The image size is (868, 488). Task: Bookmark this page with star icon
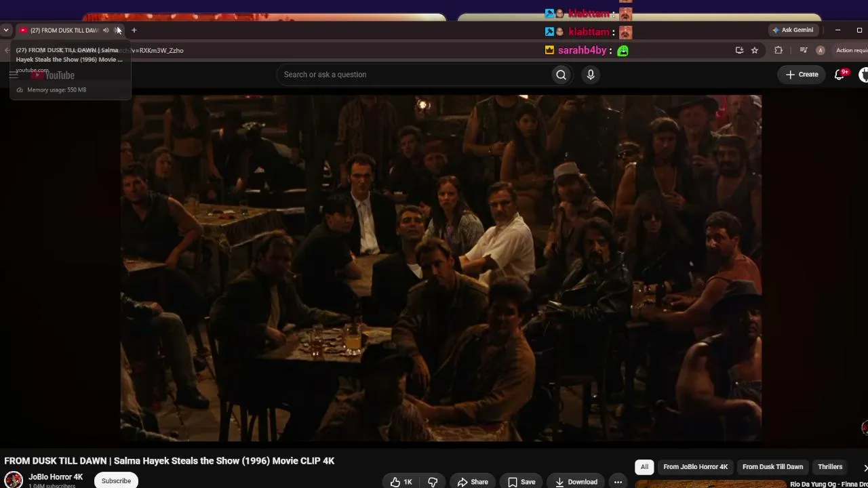point(754,50)
